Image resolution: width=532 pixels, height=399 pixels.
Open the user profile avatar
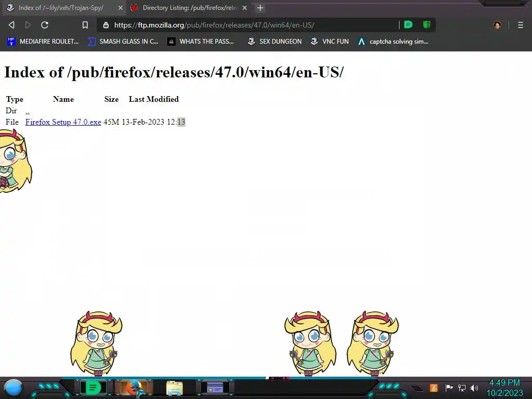497,25
